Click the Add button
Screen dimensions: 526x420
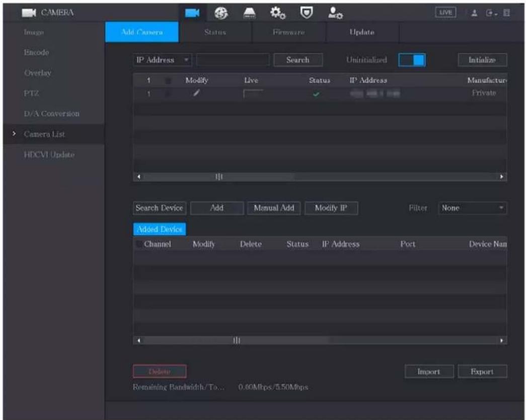point(217,208)
